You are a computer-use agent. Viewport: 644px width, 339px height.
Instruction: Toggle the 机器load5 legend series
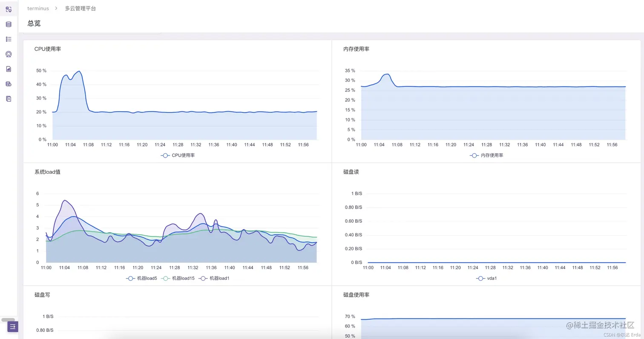[142, 278]
